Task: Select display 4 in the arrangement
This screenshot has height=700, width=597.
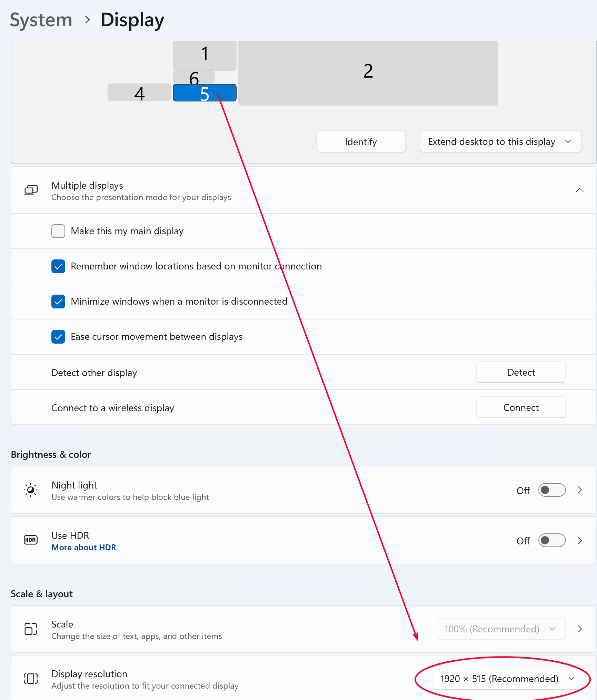Action: pyautogui.click(x=139, y=92)
